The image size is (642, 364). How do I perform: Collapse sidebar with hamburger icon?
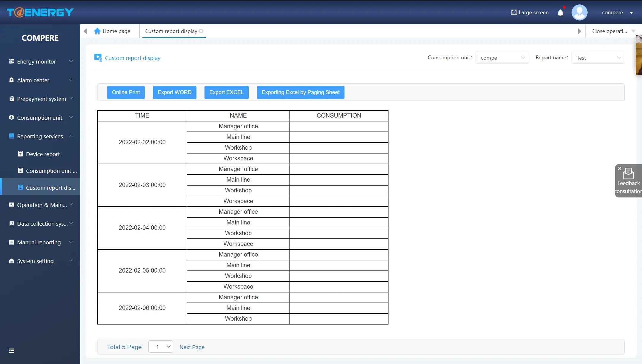pos(11,351)
